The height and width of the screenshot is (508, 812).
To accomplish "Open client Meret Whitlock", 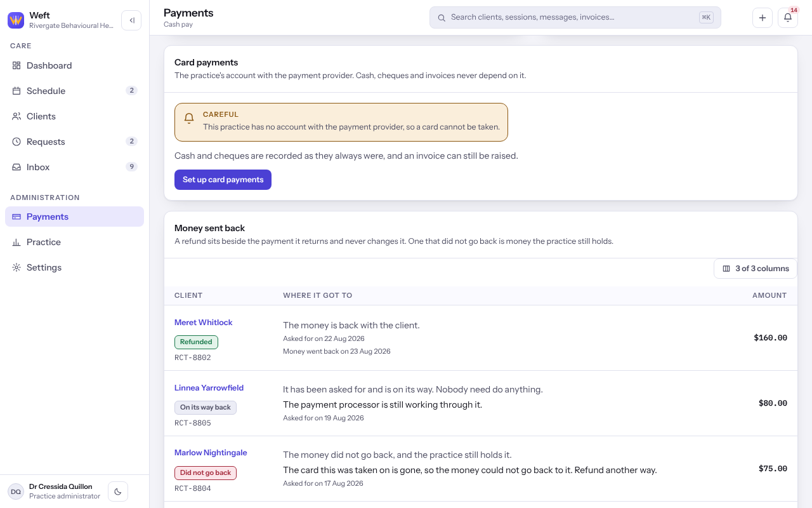I will [204, 323].
